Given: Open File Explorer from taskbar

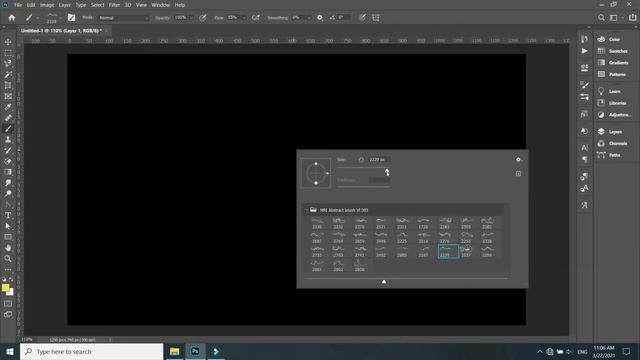Looking at the screenshot, I should click(x=175, y=351).
